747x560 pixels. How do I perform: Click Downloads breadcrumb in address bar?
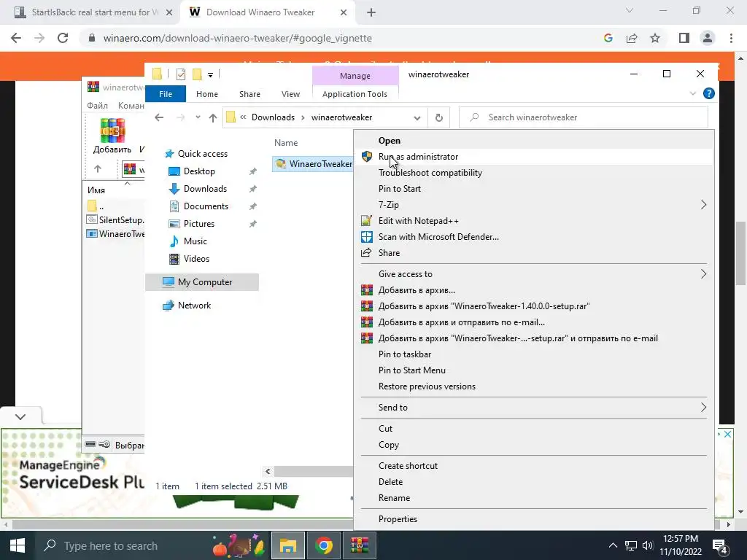273,117
